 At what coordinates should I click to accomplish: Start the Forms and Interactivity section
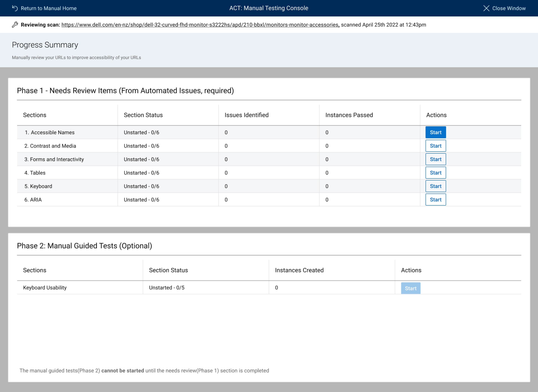coord(435,159)
